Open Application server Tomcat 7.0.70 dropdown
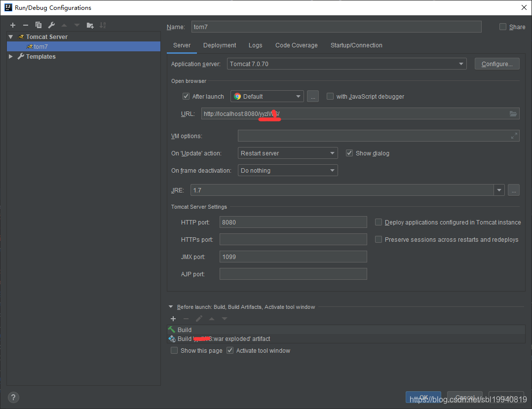 tap(347, 64)
